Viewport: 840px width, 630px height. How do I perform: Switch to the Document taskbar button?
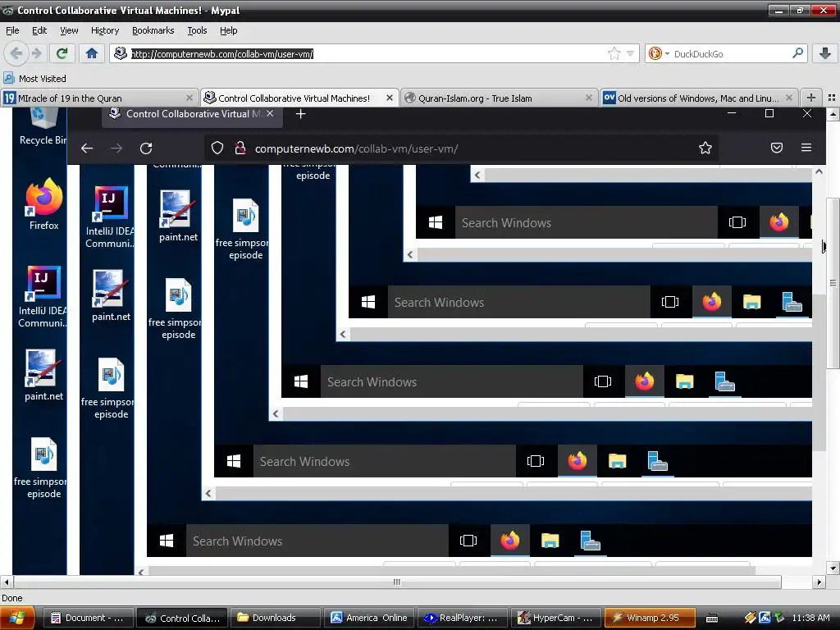pos(87,618)
